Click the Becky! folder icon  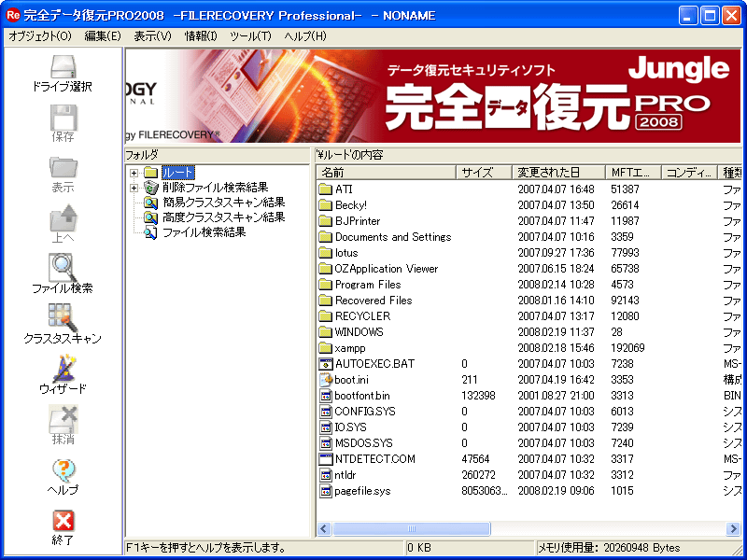tap(325, 205)
